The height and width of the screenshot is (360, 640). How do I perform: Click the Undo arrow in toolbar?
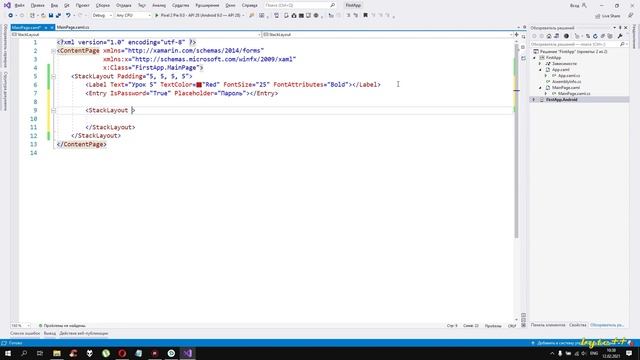coord(68,15)
